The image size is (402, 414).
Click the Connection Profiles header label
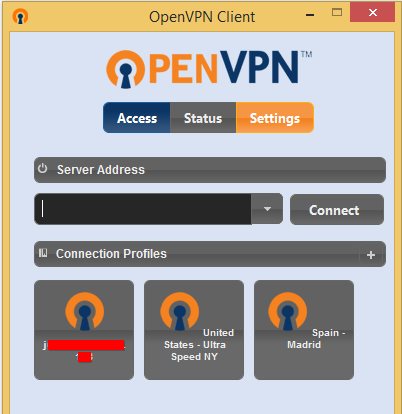point(111,254)
